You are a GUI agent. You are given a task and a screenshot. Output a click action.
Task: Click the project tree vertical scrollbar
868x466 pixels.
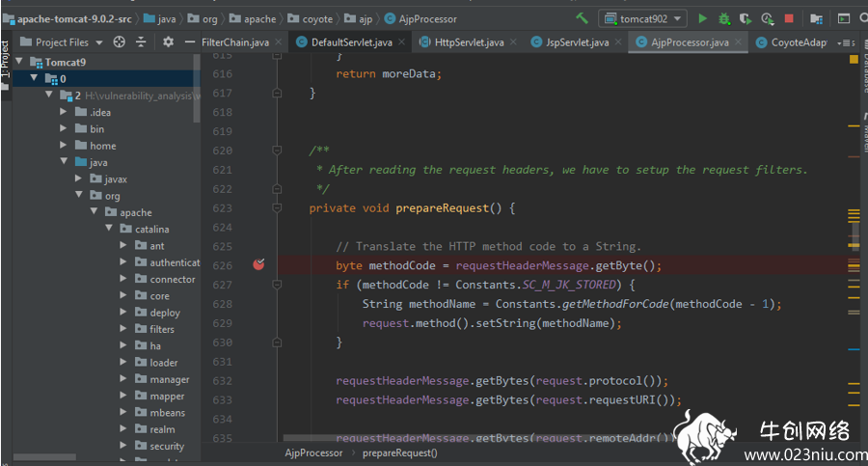(197, 89)
